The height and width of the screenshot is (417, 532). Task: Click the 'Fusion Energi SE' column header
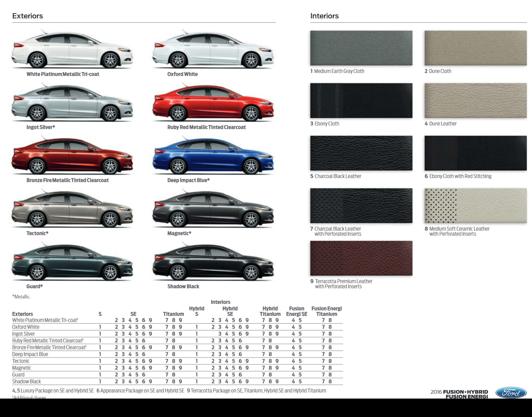[x=297, y=311]
